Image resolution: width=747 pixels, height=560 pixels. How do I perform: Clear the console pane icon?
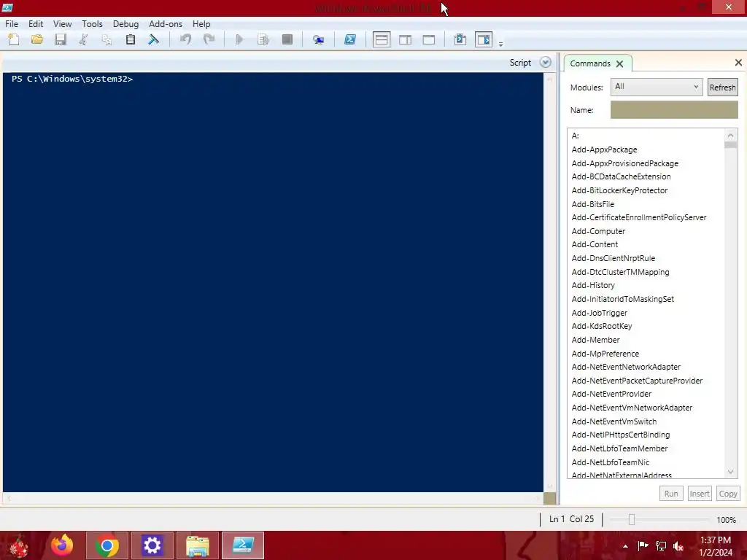point(153,39)
